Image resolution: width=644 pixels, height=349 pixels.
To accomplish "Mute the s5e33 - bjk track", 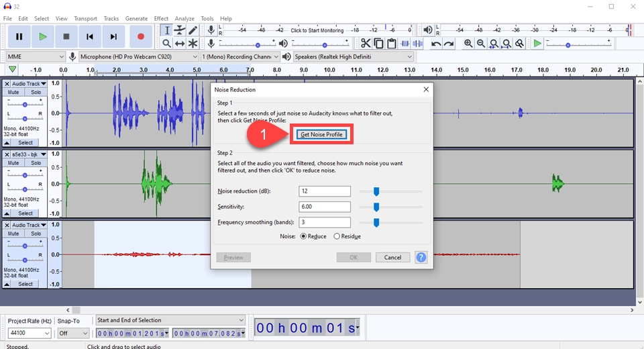I will tap(13, 163).
